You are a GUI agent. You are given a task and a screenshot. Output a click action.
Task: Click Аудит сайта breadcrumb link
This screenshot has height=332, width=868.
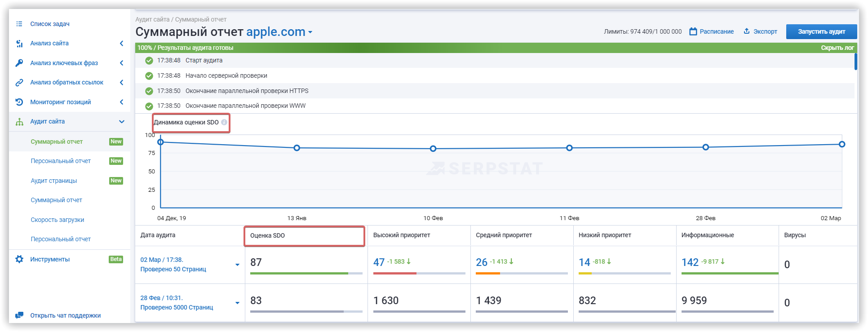(x=152, y=19)
